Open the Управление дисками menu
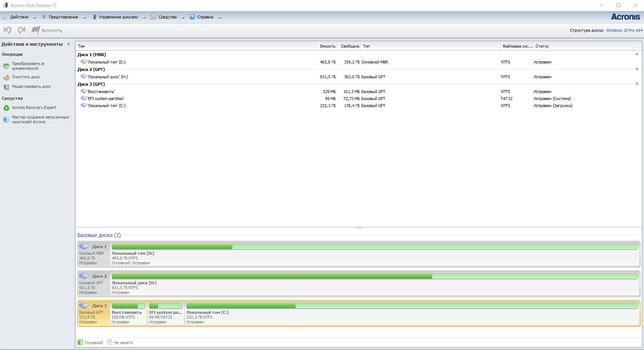This screenshot has width=644, height=350. [x=118, y=17]
